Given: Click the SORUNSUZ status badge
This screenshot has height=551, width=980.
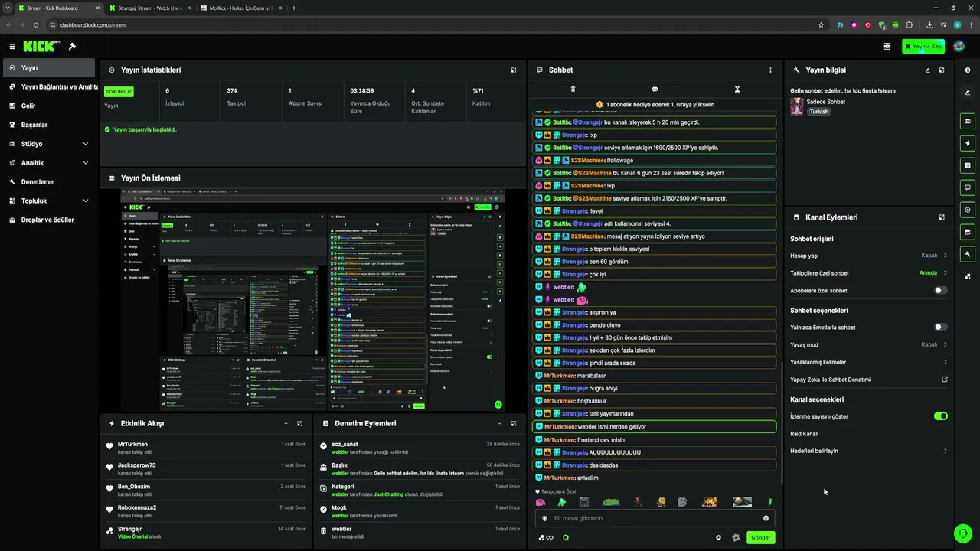Looking at the screenshot, I should 119,92.
